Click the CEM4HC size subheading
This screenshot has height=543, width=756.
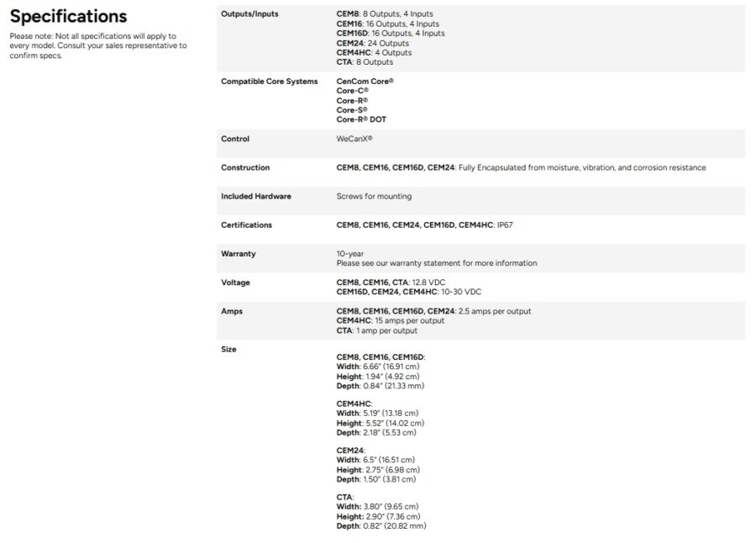(354, 404)
